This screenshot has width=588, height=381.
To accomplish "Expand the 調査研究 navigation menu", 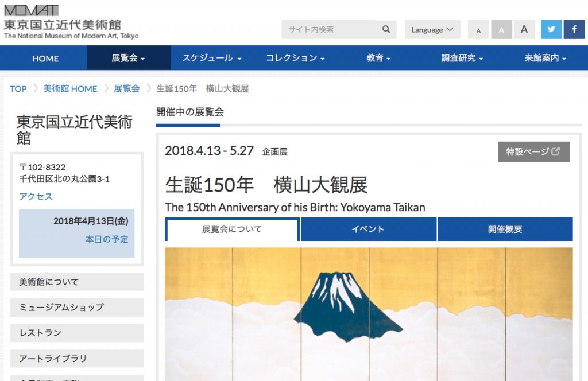I will click(x=462, y=58).
